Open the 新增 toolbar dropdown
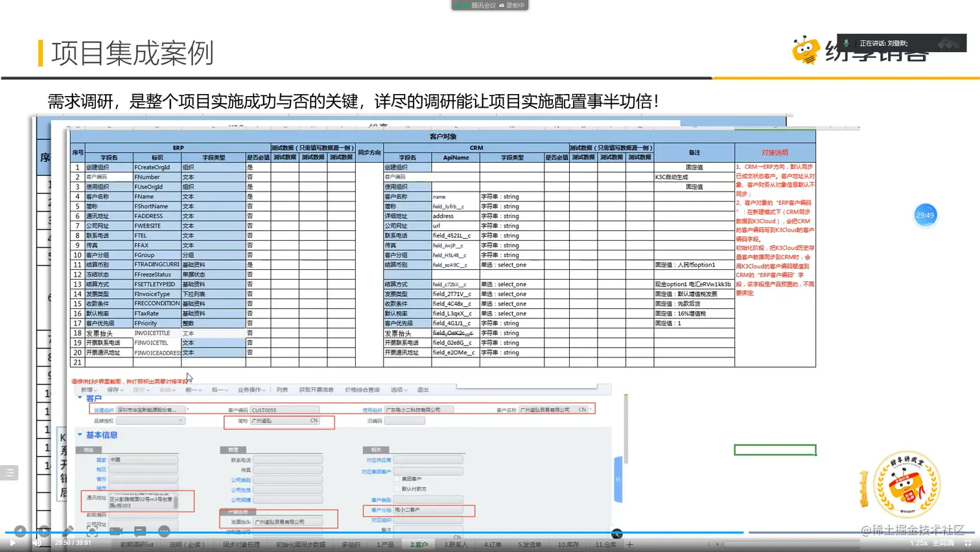 89,390
